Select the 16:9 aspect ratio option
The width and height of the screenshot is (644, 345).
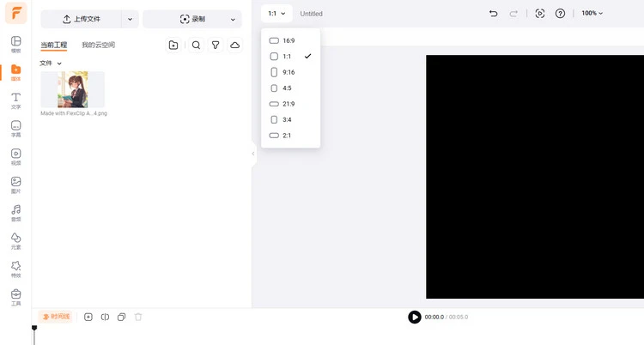point(289,40)
